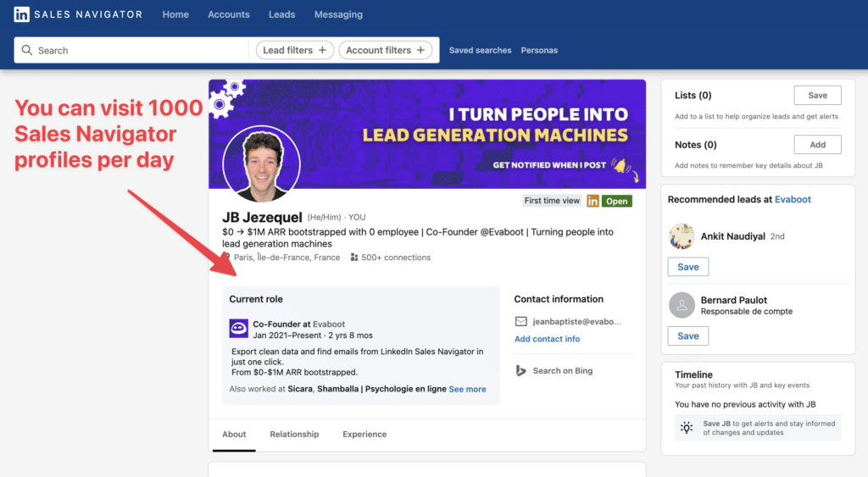This screenshot has width=868, height=477.
Task: Go to the Home menu
Action: coord(175,14)
